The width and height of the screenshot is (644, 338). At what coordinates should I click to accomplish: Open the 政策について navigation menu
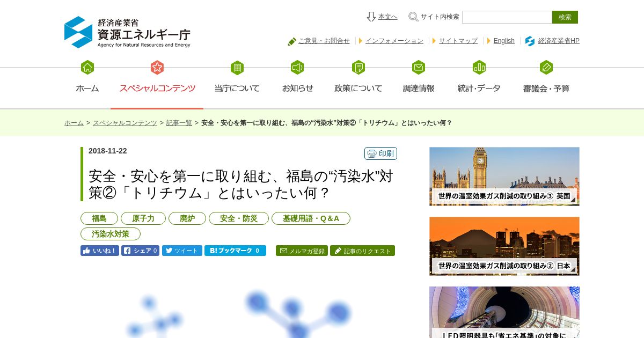point(358,89)
